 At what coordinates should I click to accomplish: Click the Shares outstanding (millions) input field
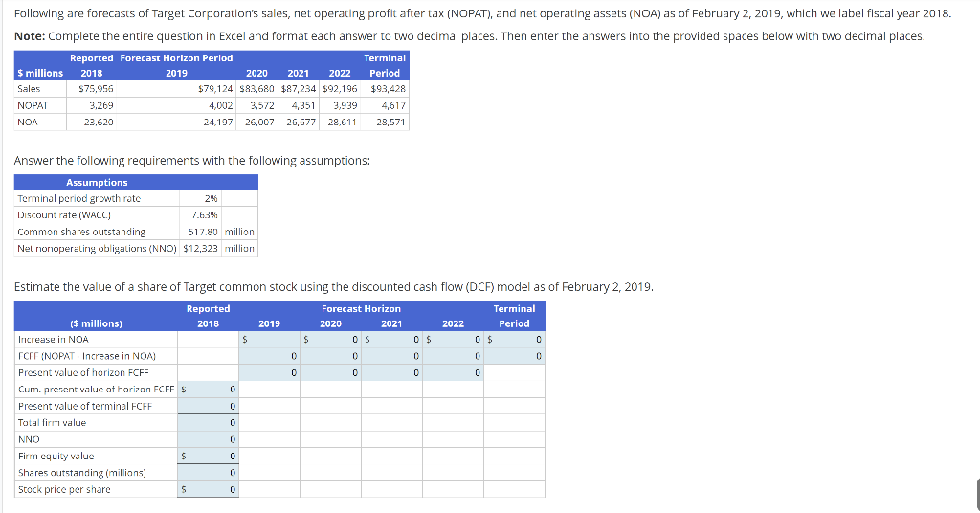coord(208,473)
